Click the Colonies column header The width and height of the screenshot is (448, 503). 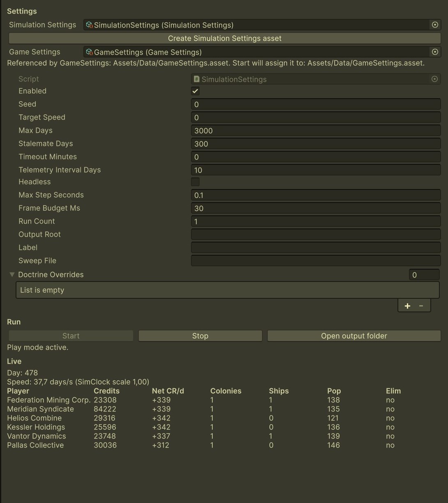point(226,391)
